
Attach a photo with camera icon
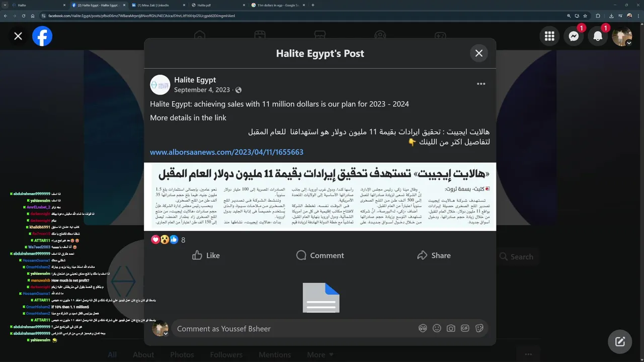(x=451, y=328)
